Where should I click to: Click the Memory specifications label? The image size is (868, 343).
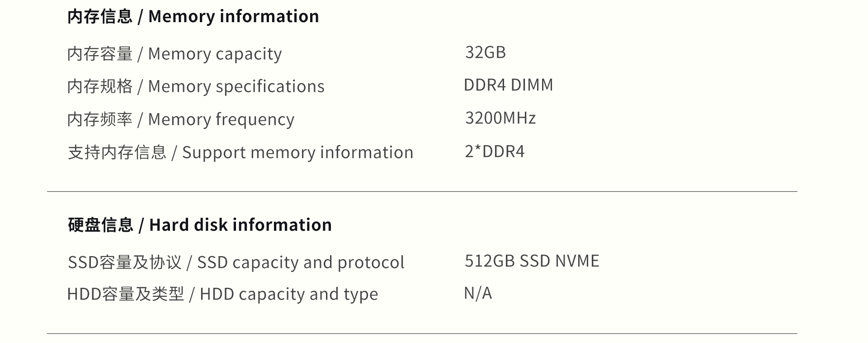point(236,86)
